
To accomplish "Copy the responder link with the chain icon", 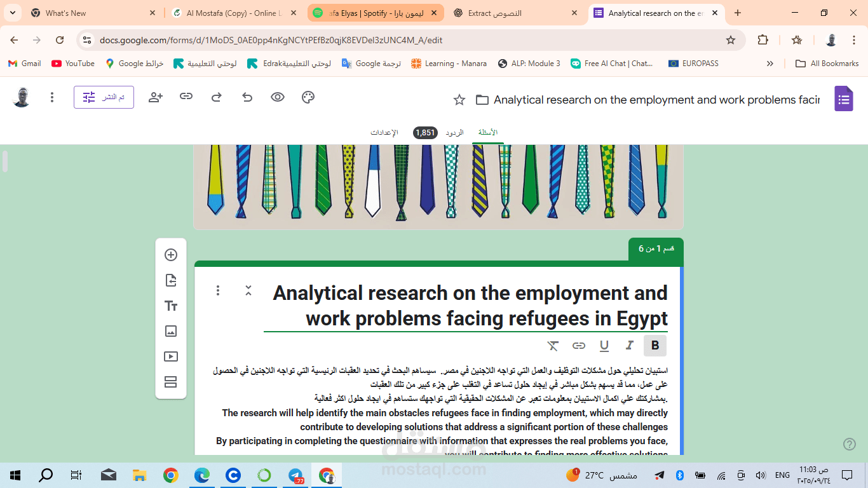I will tap(186, 97).
